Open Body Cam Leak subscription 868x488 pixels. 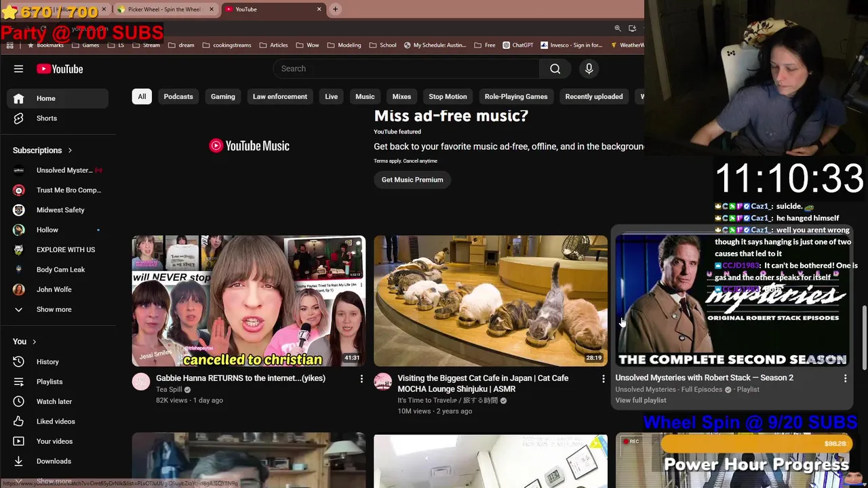point(58,270)
